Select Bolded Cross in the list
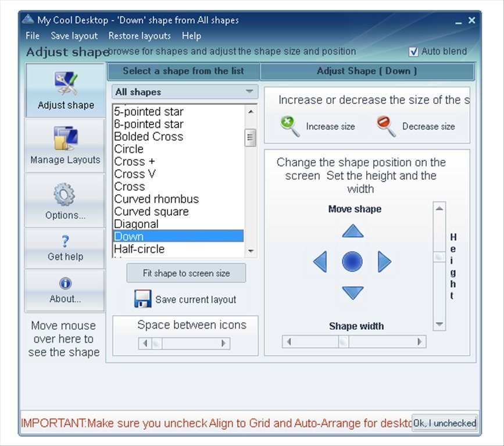This screenshot has width=504, height=446. tap(178, 137)
